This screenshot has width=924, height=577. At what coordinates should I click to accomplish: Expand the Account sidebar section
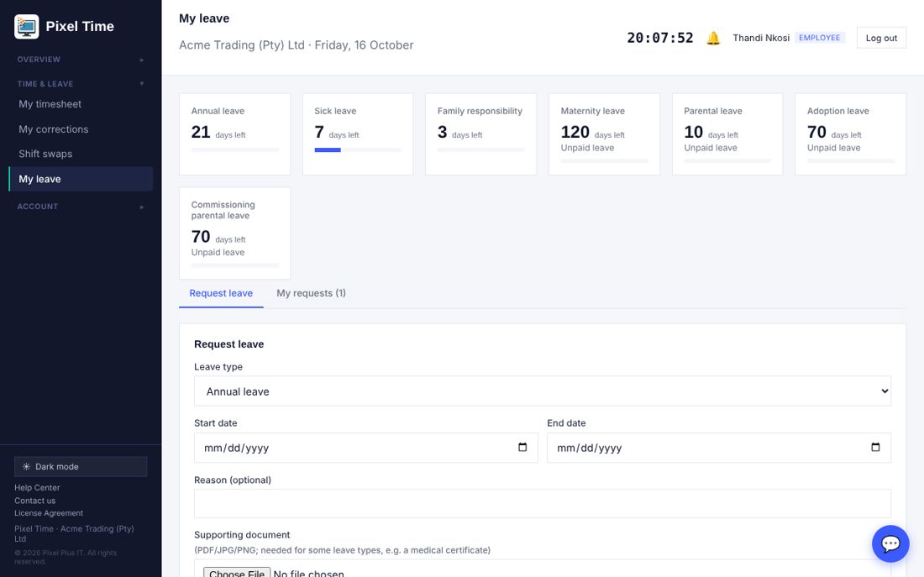coord(81,207)
